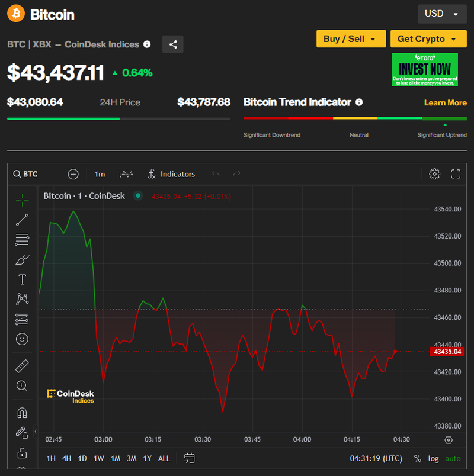This screenshot has width=474, height=476.
Task: Select the ruler measure tool
Action: pos(22,366)
